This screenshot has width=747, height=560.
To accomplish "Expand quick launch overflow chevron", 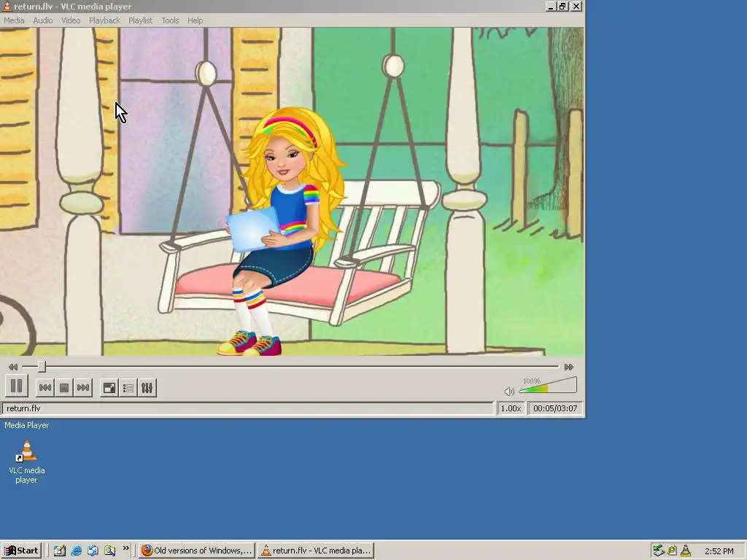I will click(125, 548).
